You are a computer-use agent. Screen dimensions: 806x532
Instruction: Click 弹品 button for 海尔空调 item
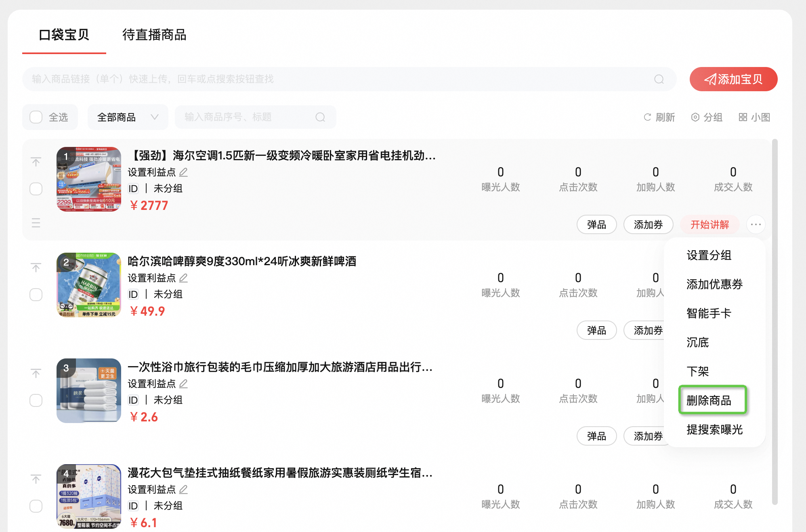coord(596,224)
